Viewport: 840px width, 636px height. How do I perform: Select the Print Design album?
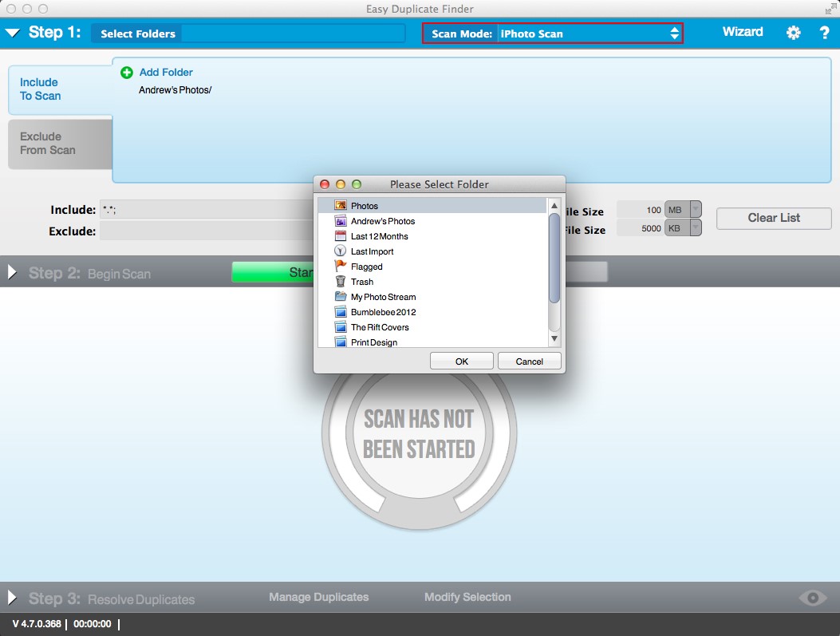click(372, 342)
